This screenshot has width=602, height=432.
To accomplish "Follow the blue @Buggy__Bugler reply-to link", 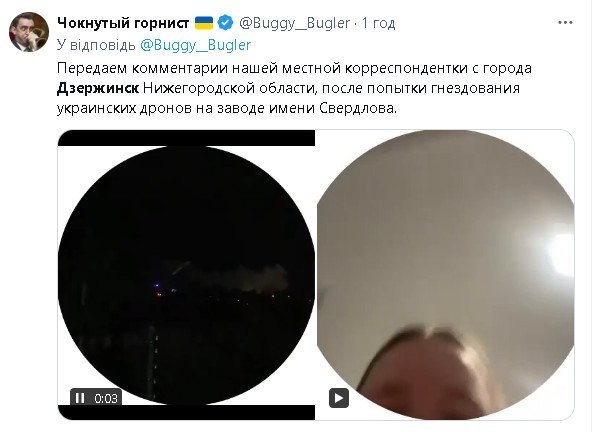I will click(x=195, y=45).
